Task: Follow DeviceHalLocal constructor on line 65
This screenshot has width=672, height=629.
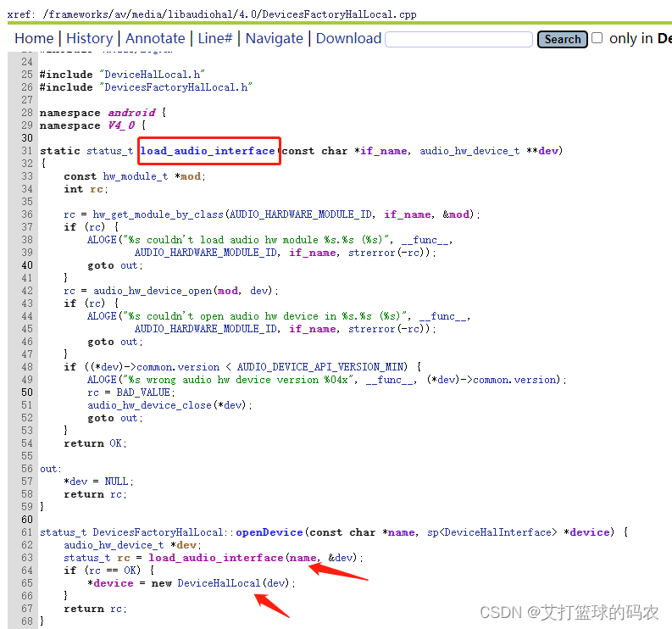Action: [x=219, y=583]
